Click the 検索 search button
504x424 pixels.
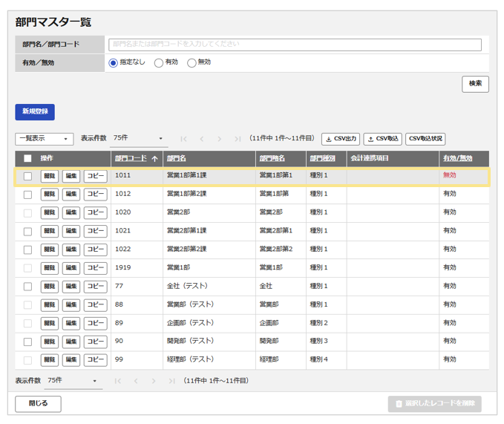click(475, 84)
